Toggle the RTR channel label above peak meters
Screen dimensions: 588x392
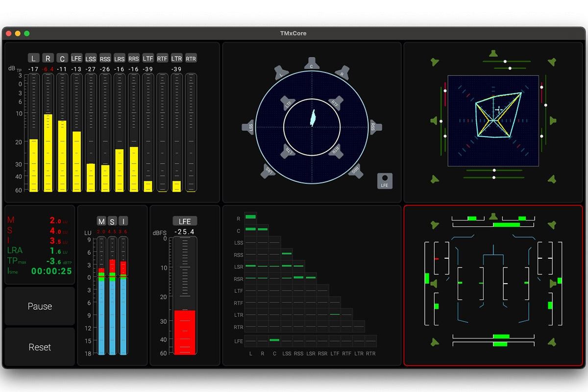coord(191,59)
